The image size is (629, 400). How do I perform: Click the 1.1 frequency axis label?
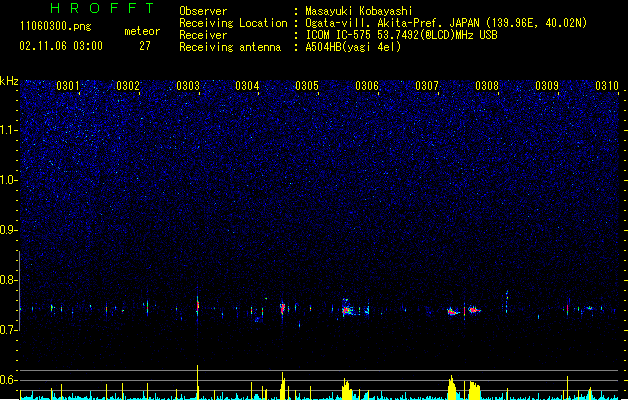(8, 130)
